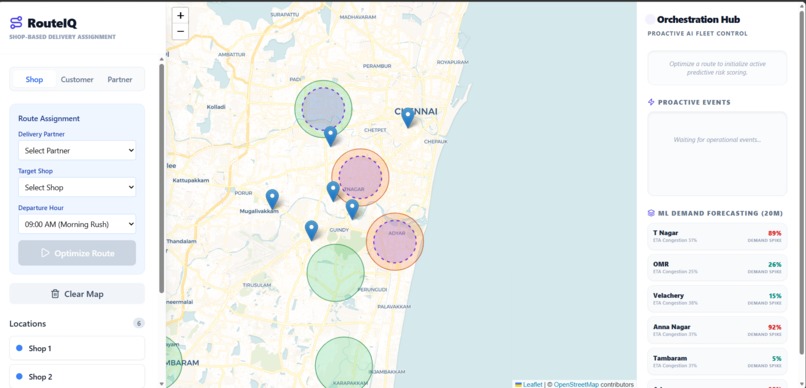This screenshot has width=806, height=388.
Task: Click the Tambaram demand forecast card
Action: click(717, 361)
